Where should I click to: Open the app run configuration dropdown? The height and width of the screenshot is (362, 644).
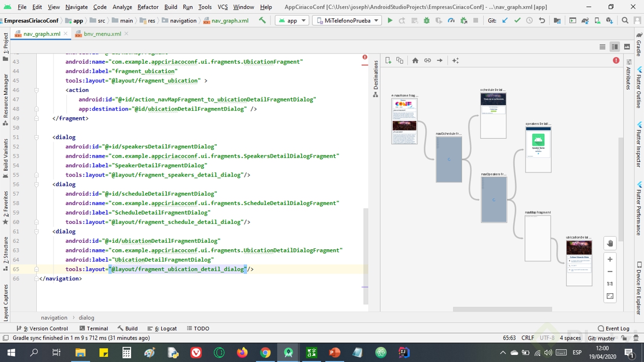point(292,21)
